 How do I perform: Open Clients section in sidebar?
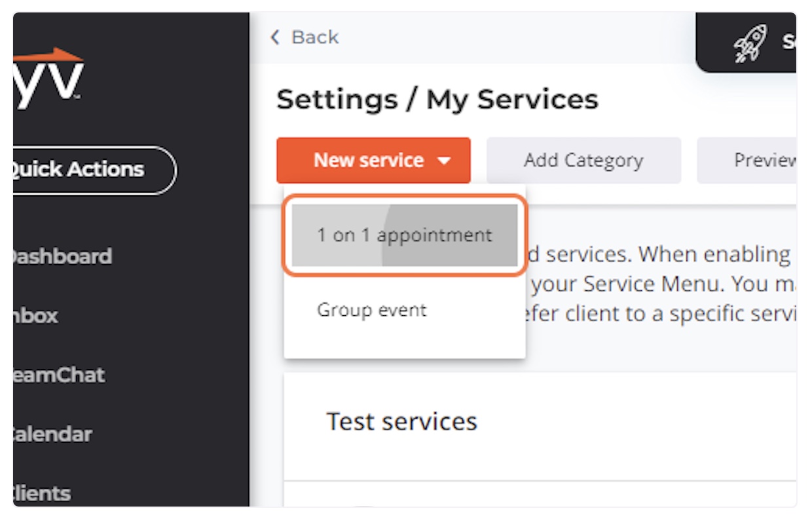(42, 493)
